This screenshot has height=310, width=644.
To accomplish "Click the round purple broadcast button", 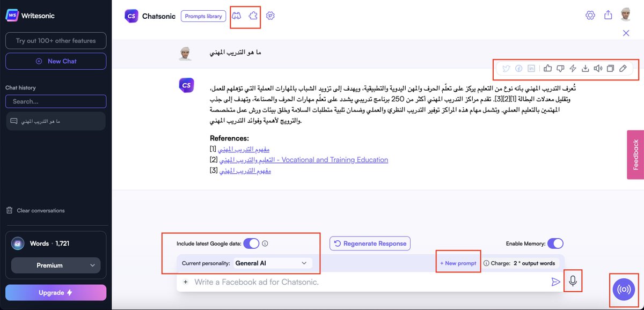I will (623, 290).
